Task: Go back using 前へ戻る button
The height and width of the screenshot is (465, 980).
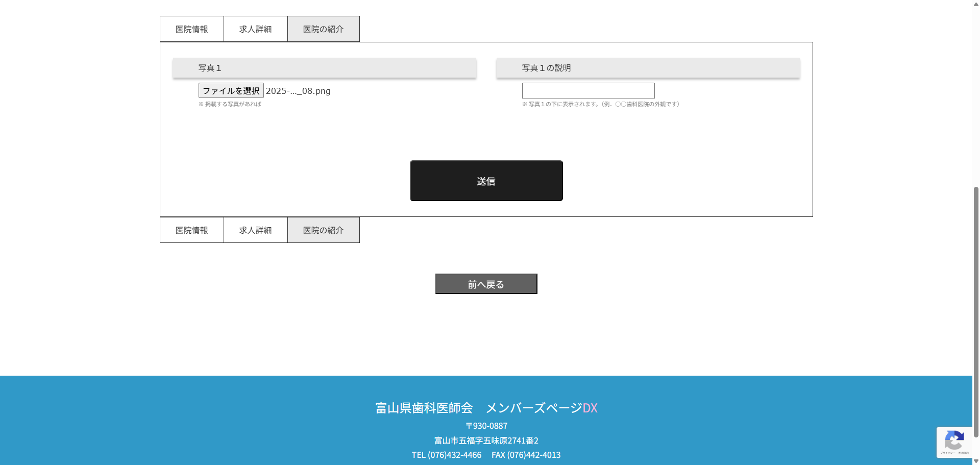Action: pyautogui.click(x=486, y=284)
